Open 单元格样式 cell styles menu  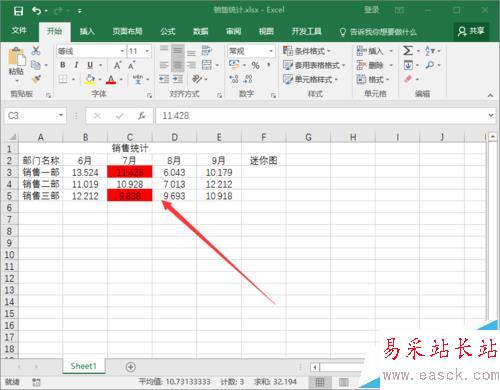[310, 79]
